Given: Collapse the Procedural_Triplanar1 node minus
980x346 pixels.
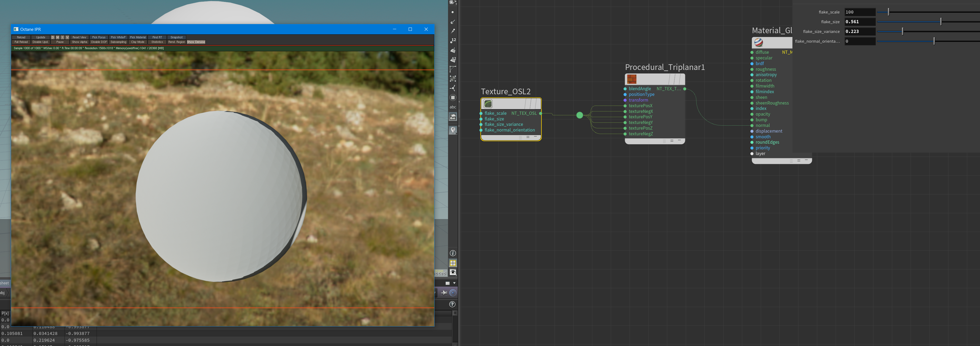Looking at the screenshot, I should 679,140.
